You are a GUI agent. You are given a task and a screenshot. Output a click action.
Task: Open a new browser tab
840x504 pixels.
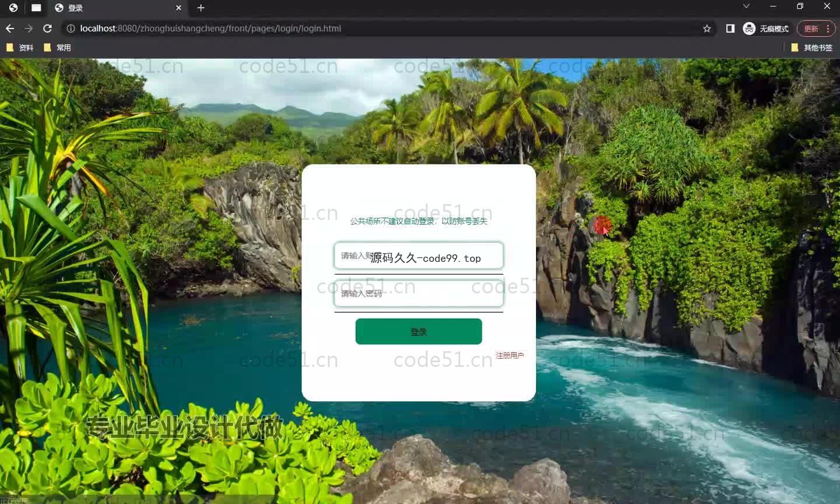coord(201,8)
